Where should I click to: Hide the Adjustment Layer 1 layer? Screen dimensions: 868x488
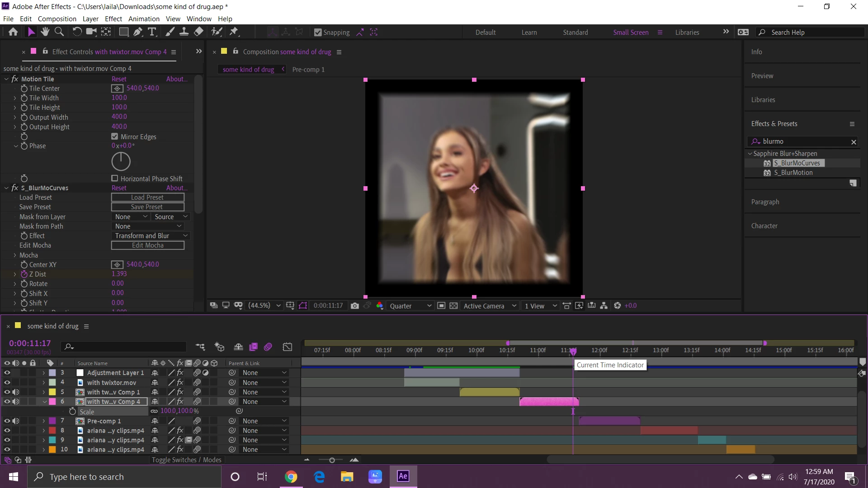7,373
